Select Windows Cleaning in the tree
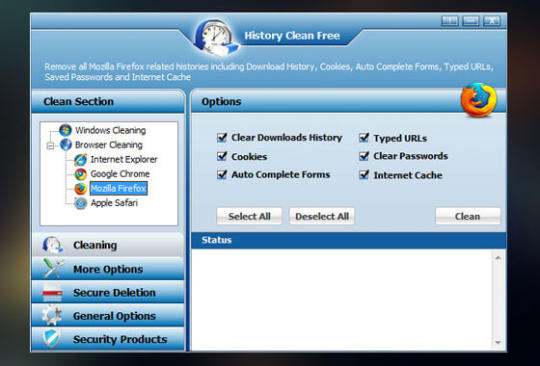Viewport: 540px width, 366px height. pos(111,130)
